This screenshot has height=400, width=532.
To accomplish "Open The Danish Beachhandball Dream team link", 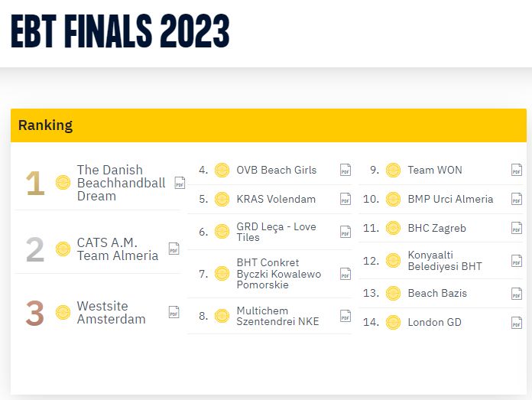I will (x=121, y=183).
